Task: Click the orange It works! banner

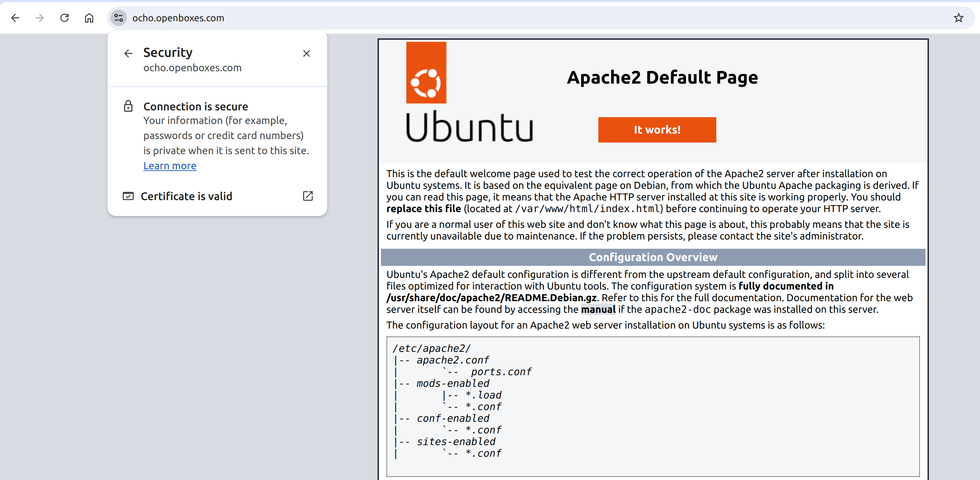Action: click(x=657, y=130)
